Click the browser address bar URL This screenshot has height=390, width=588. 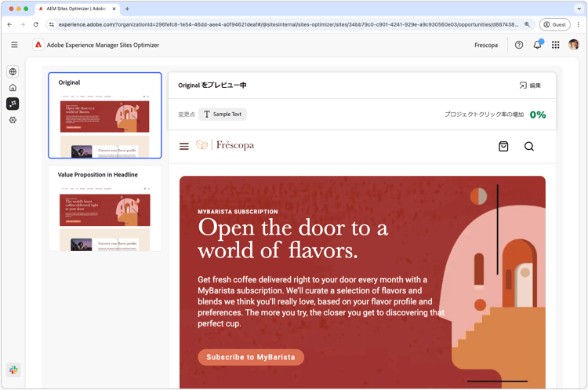pyautogui.click(x=288, y=24)
